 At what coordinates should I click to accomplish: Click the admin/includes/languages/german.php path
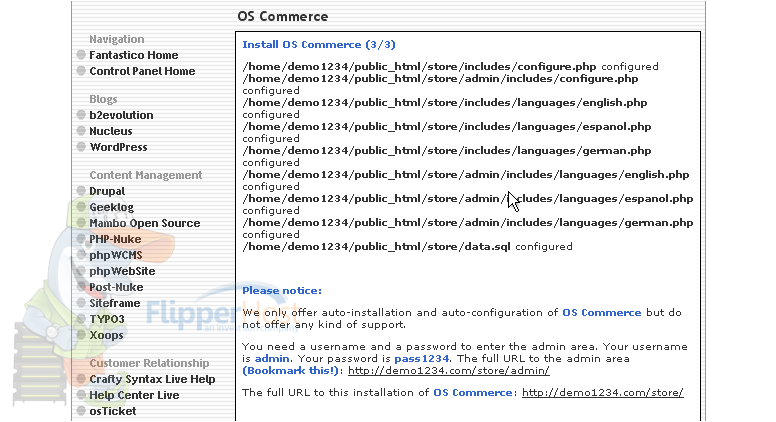[x=468, y=223]
